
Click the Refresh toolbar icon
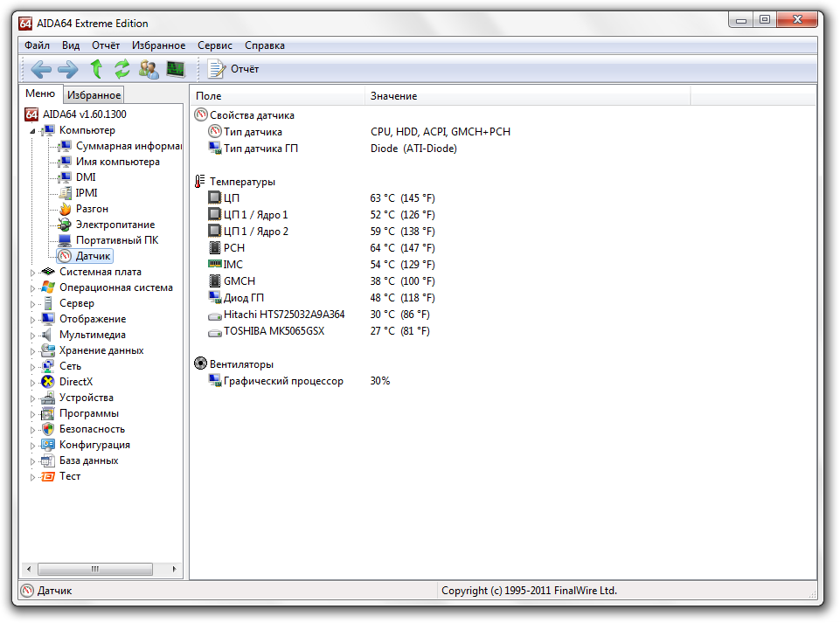[x=122, y=69]
